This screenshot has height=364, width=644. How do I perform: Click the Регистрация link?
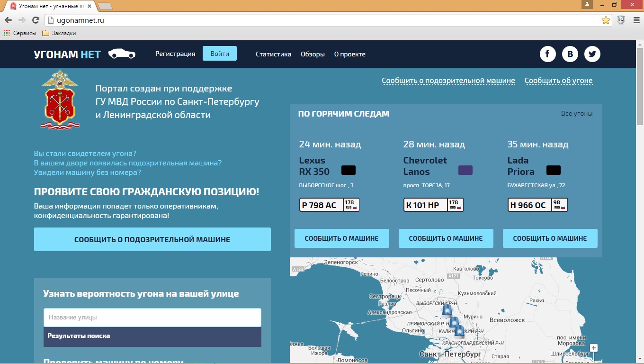(x=175, y=54)
